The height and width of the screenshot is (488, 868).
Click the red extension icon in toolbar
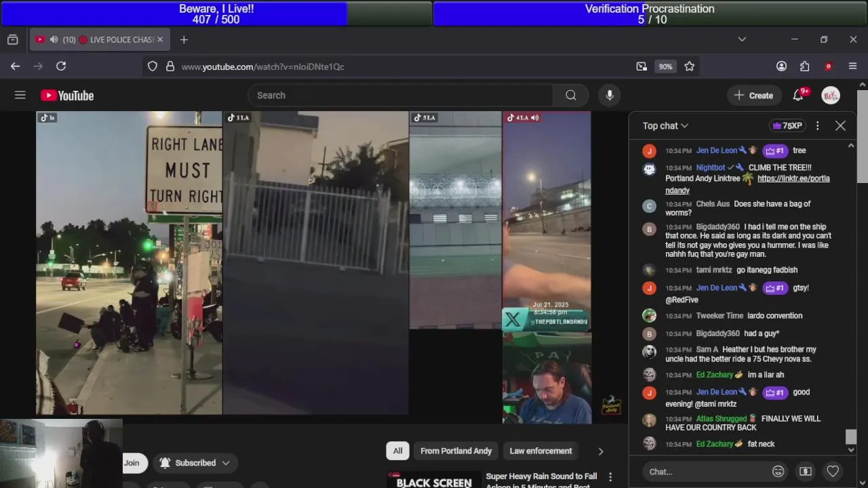tap(828, 66)
